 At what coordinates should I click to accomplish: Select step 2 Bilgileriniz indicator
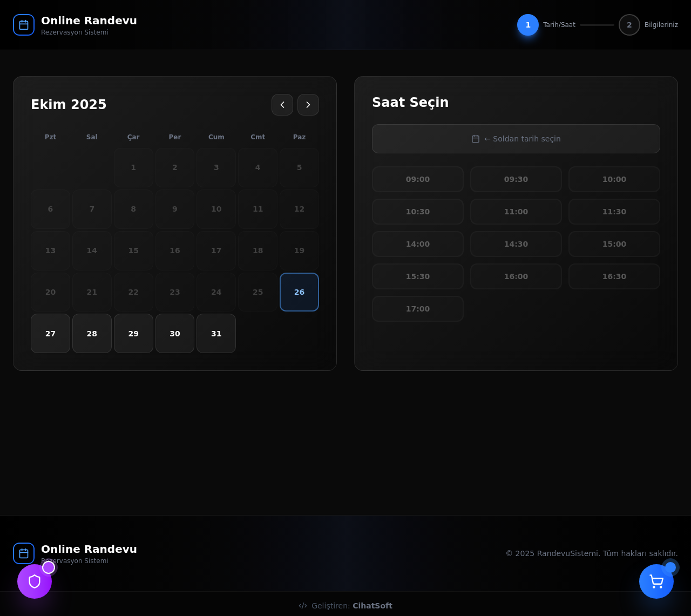click(x=629, y=25)
